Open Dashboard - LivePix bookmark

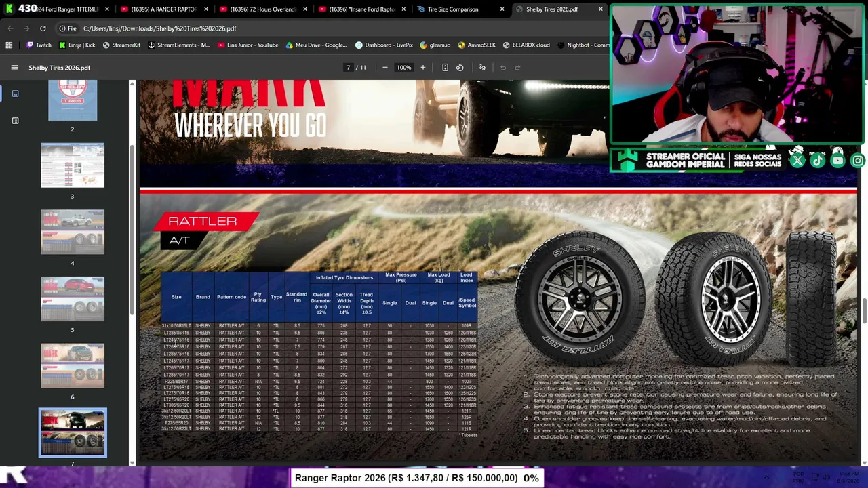tap(384, 45)
